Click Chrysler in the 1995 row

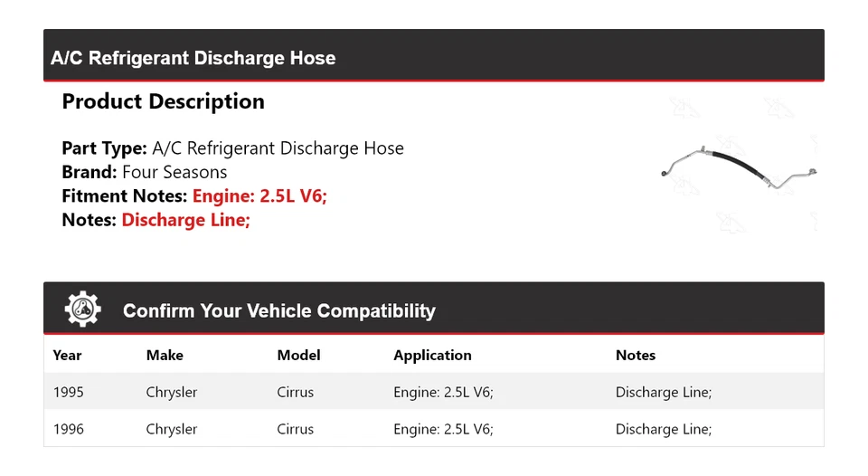pyautogui.click(x=171, y=392)
